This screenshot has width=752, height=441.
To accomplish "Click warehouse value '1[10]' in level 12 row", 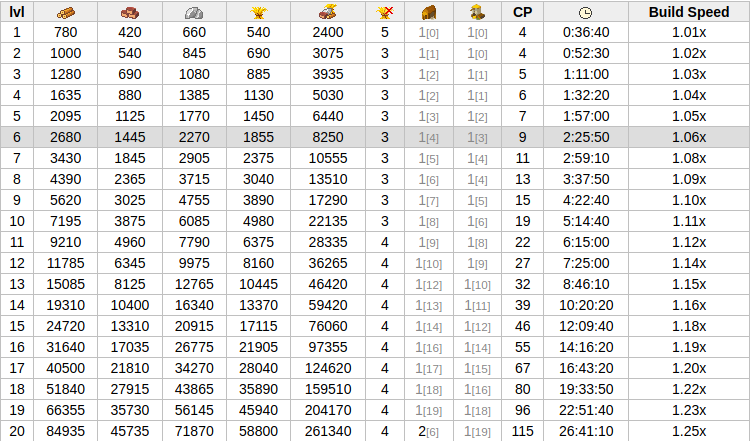I will click(x=429, y=264).
